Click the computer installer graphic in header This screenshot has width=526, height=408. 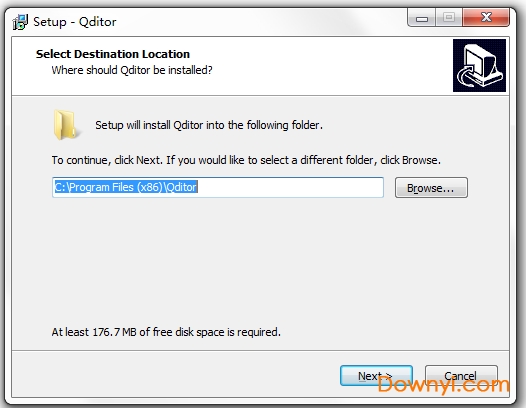[x=479, y=65]
